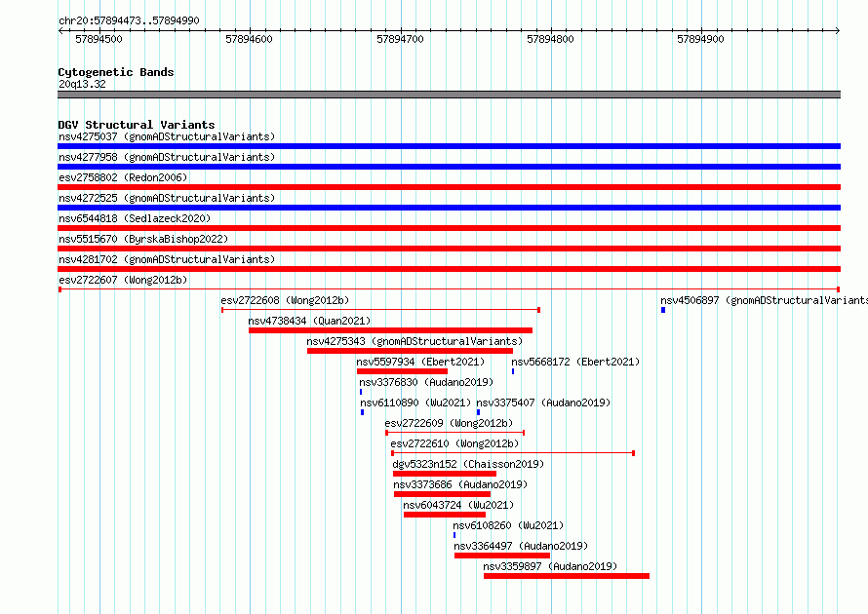Open variant nsv4506897 label

tap(764, 300)
